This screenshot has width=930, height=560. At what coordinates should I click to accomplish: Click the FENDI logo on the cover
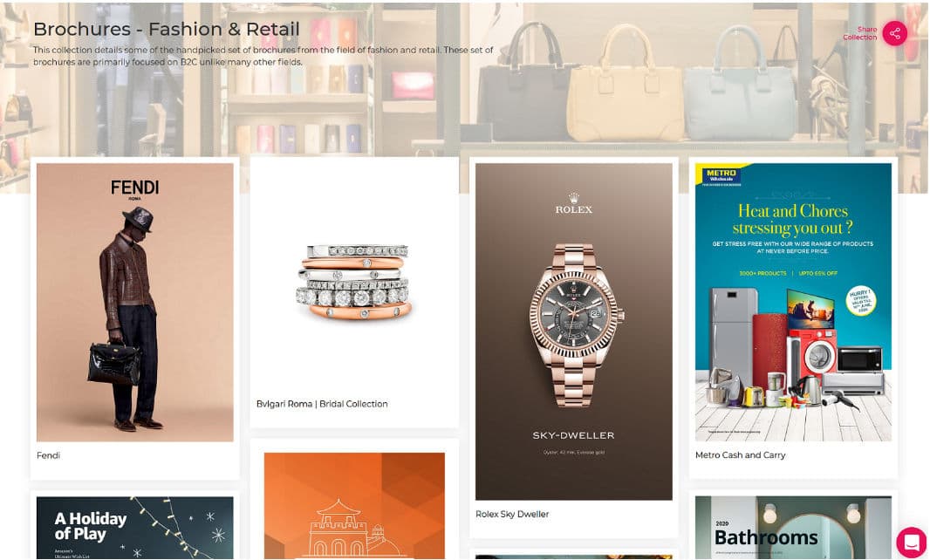coord(134,189)
